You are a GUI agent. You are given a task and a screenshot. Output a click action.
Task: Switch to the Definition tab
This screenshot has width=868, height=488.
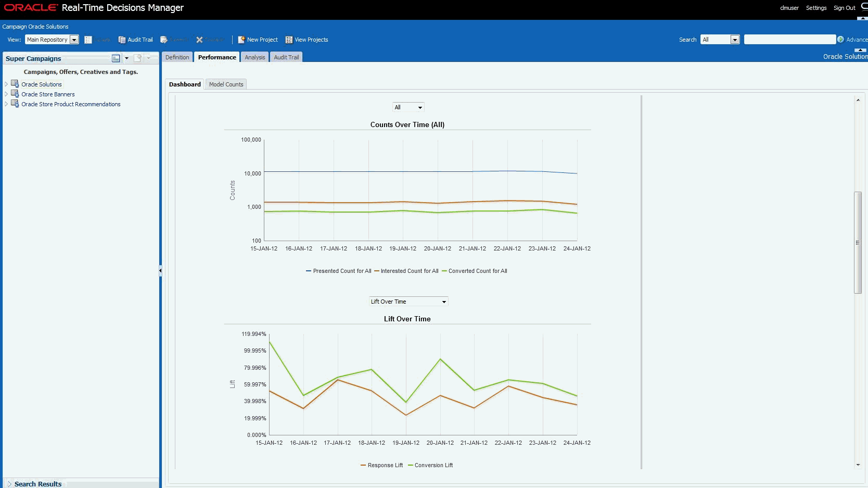click(177, 57)
